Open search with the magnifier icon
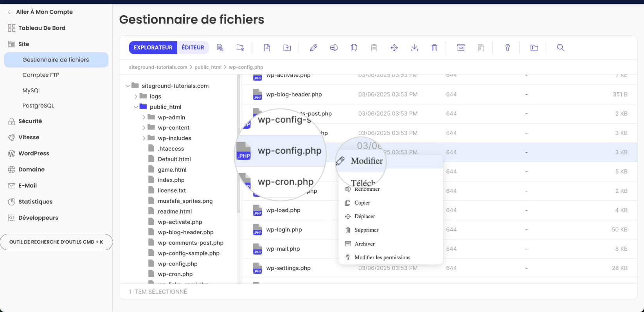Image resolution: width=644 pixels, height=312 pixels. coord(561,48)
